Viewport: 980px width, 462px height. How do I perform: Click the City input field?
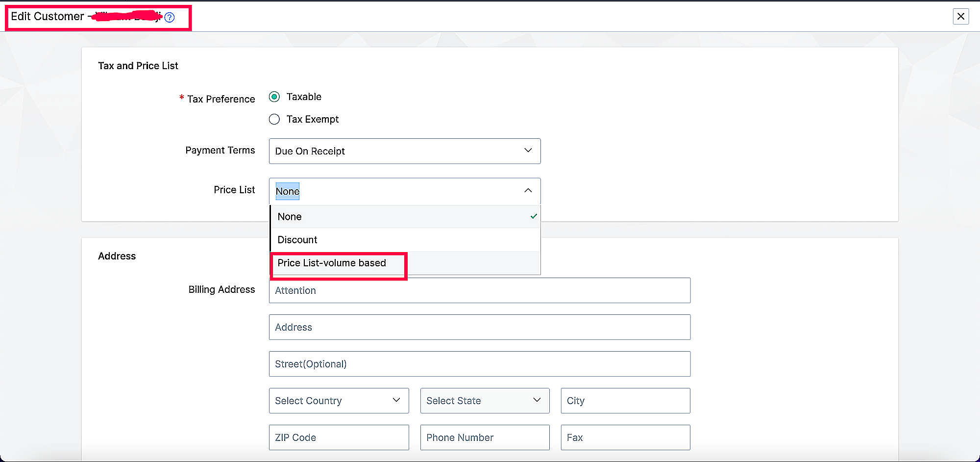coord(625,401)
